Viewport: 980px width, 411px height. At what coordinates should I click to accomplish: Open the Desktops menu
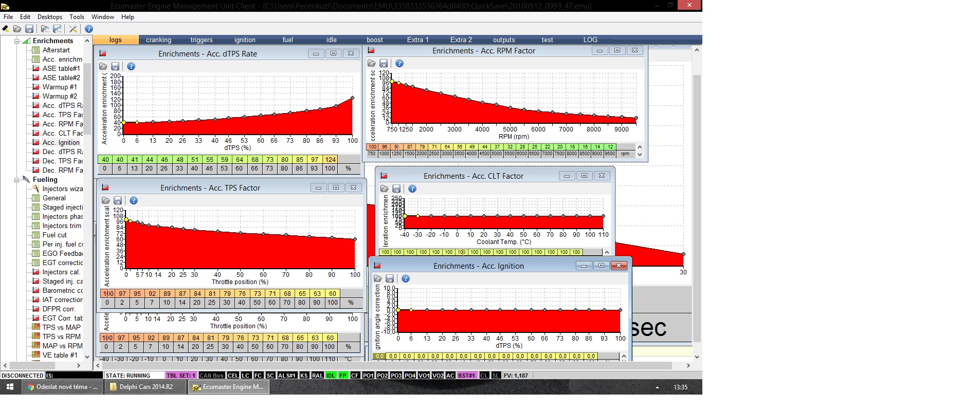coord(50,17)
